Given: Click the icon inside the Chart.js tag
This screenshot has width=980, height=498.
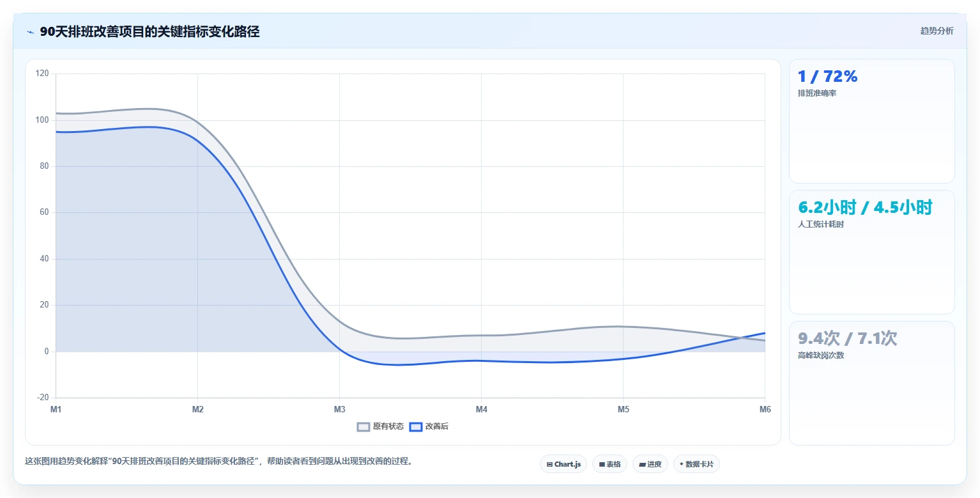Looking at the screenshot, I should coord(549,465).
